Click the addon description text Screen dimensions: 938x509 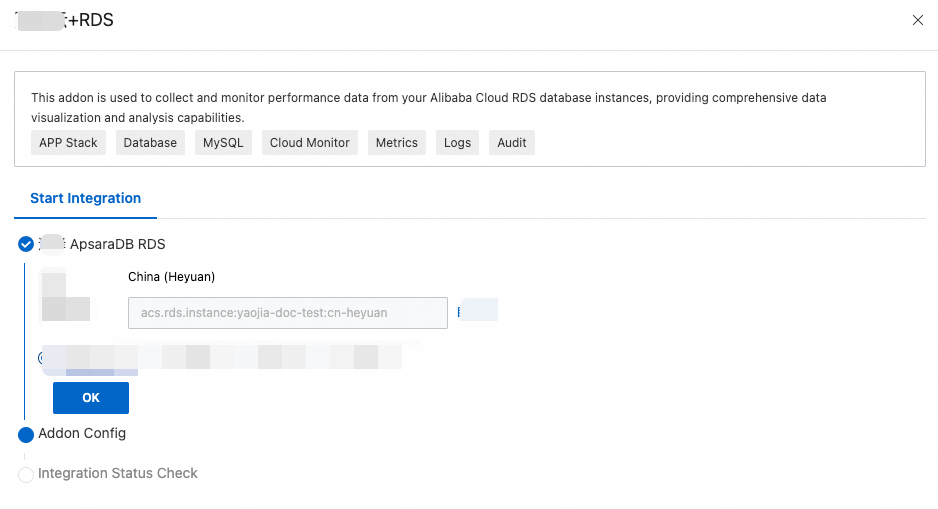429,107
